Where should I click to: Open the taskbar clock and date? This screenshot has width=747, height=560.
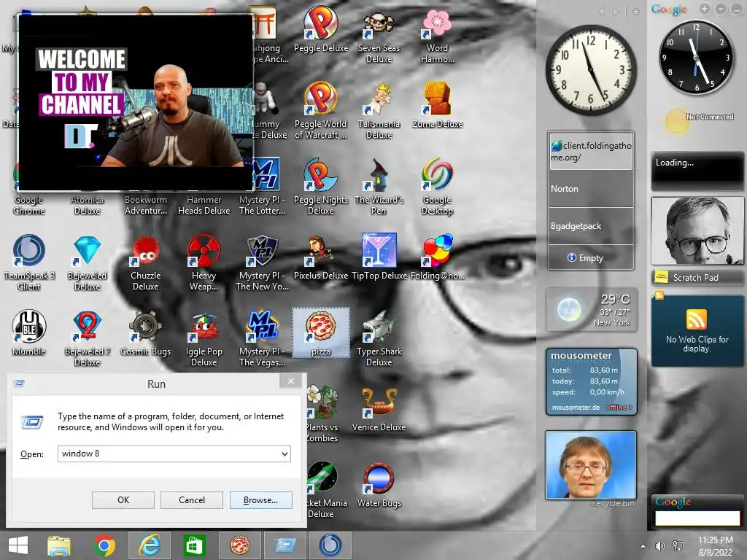coord(716,546)
